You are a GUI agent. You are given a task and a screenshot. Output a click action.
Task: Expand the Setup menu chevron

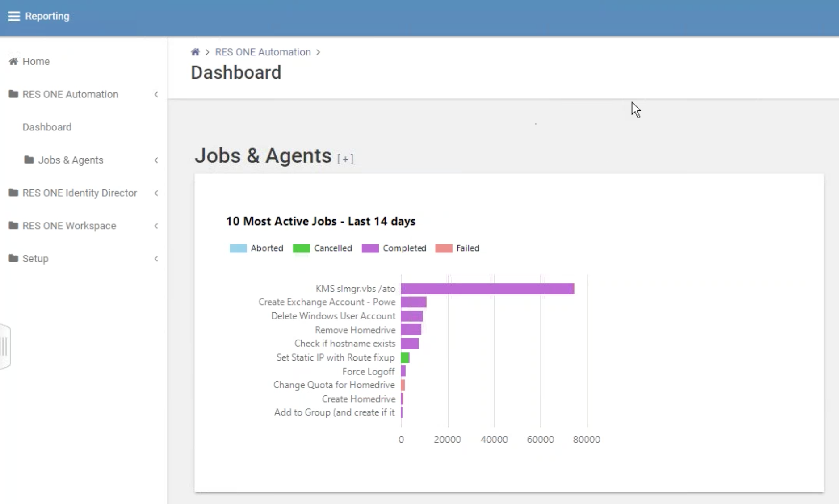click(x=156, y=259)
